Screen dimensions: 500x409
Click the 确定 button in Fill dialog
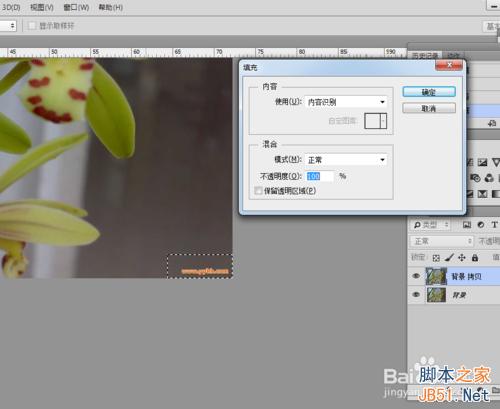tap(429, 92)
